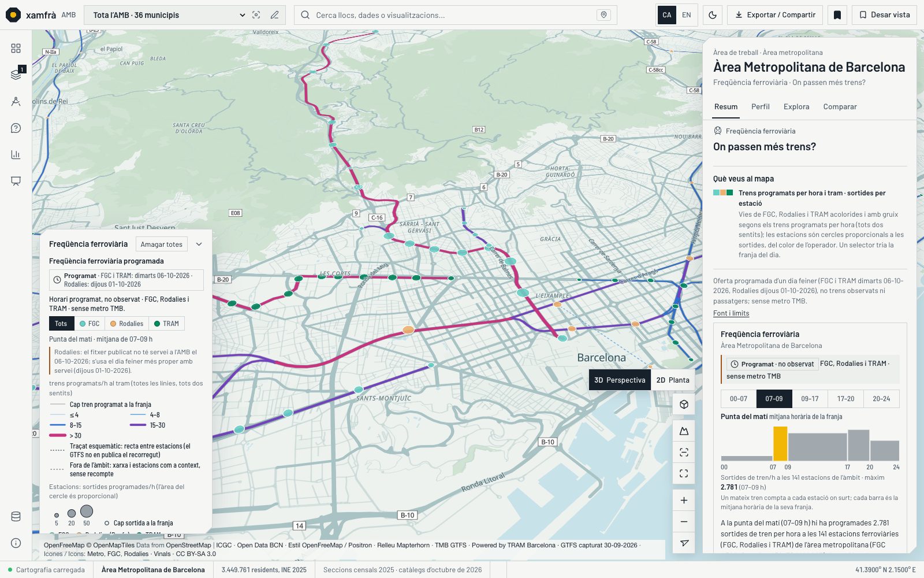Switch to the Explora tab
Screen dimensions: 924x578
(x=796, y=107)
